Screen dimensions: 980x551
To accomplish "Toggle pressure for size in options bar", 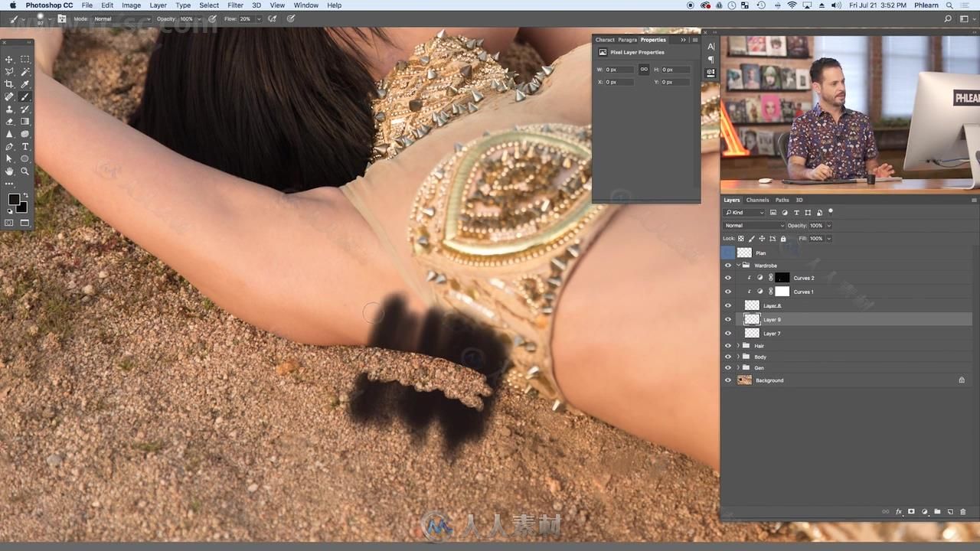I will pos(291,18).
